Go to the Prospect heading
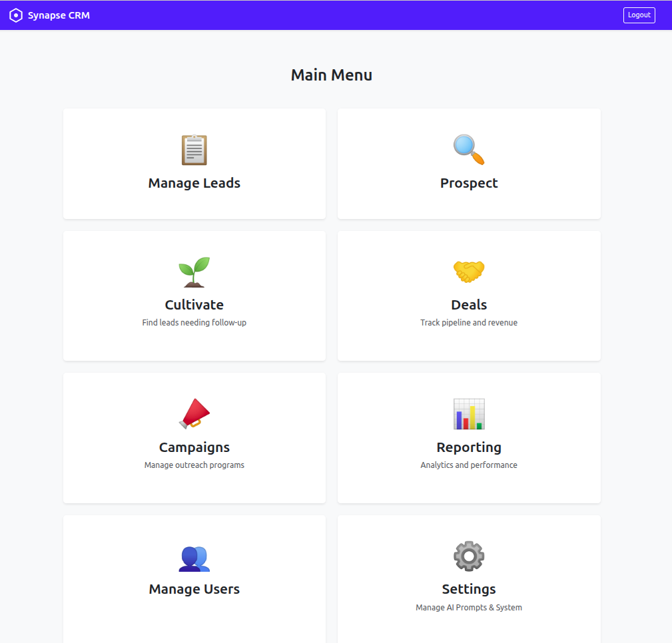This screenshot has width=672, height=643. click(469, 183)
